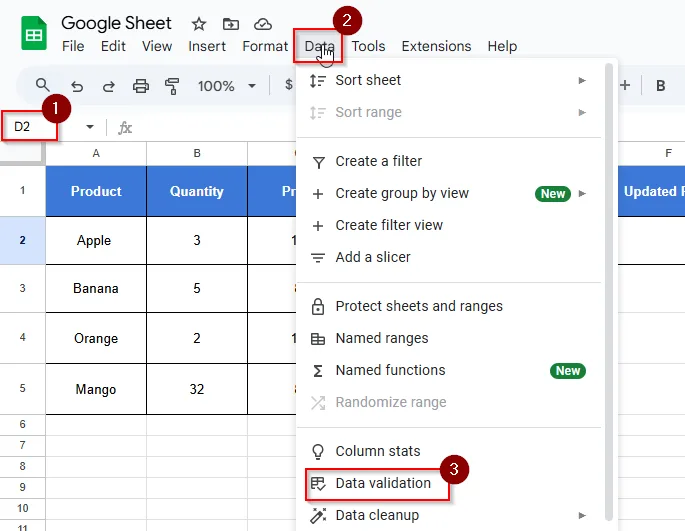Choose Add a slicer

[x=449, y=257]
